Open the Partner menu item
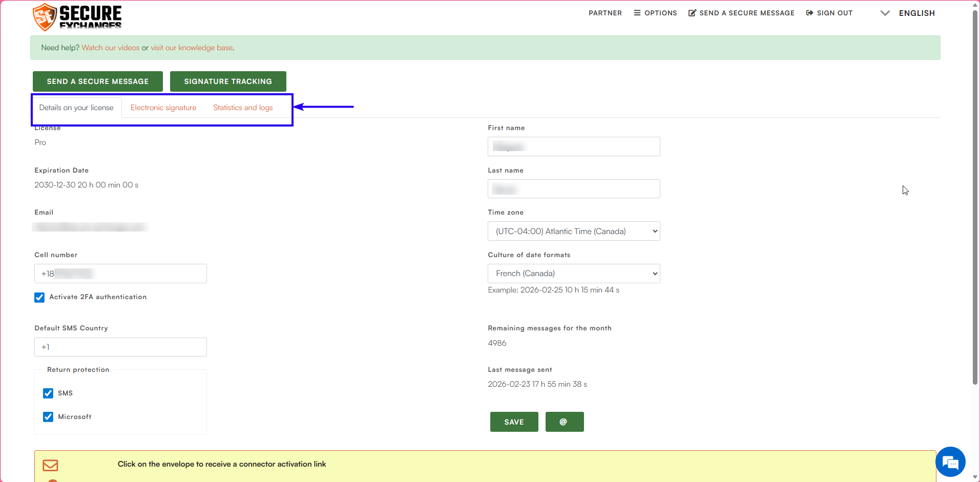 (x=605, y=13)
